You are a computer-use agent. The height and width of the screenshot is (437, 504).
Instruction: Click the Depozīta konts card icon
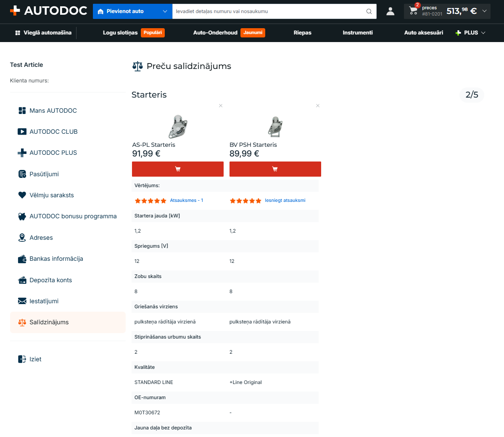[22, 280]
